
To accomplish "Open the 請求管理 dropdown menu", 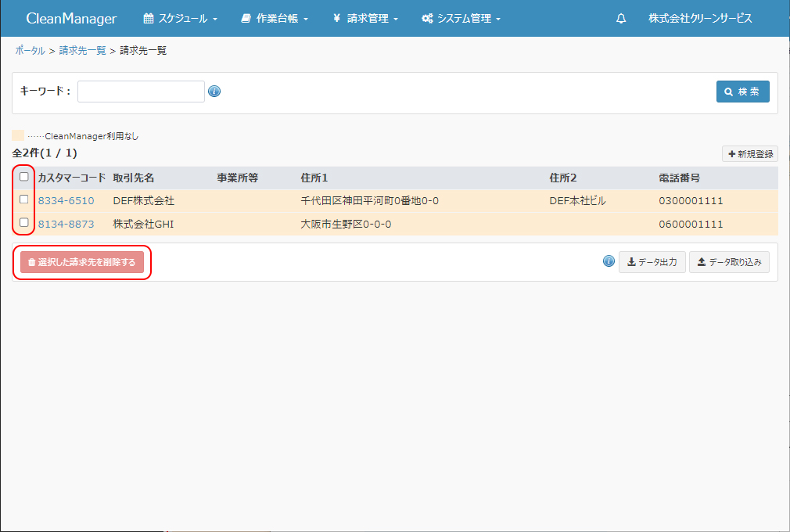I will tap(365, 19).
